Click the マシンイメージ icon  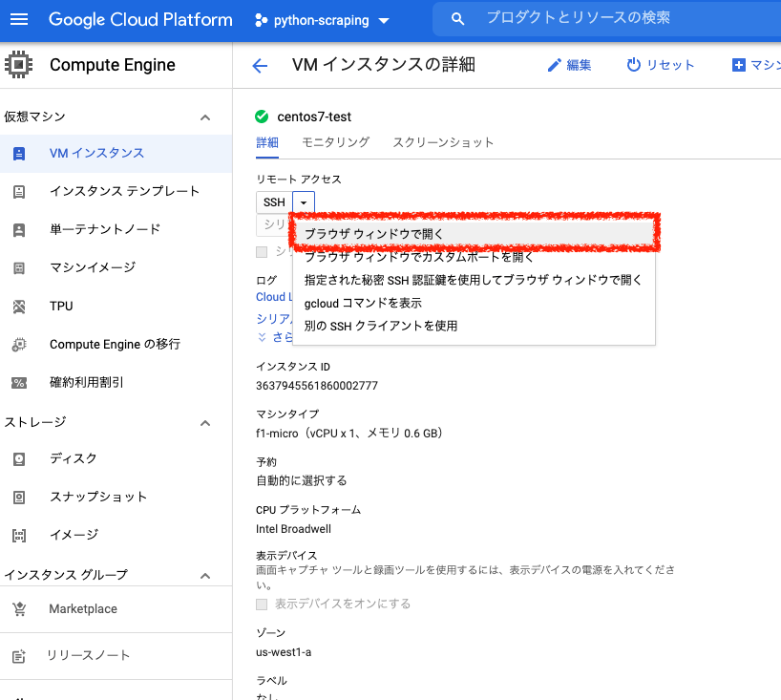(19, 268)
